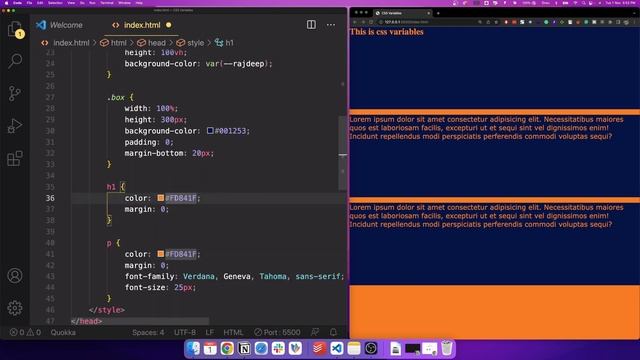Click '.box' selector on line 27
This screenshot has width=640, height=360.
point(116,97)
